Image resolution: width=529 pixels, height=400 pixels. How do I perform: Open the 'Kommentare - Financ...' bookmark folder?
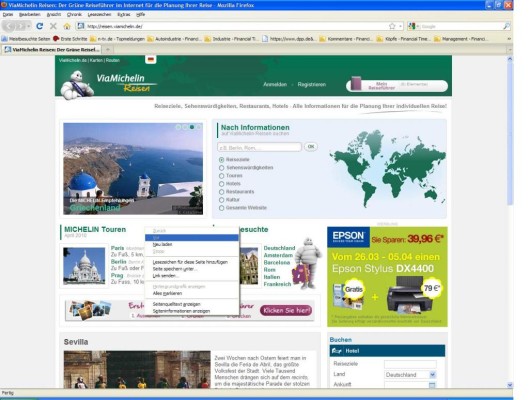click(346, 39)
